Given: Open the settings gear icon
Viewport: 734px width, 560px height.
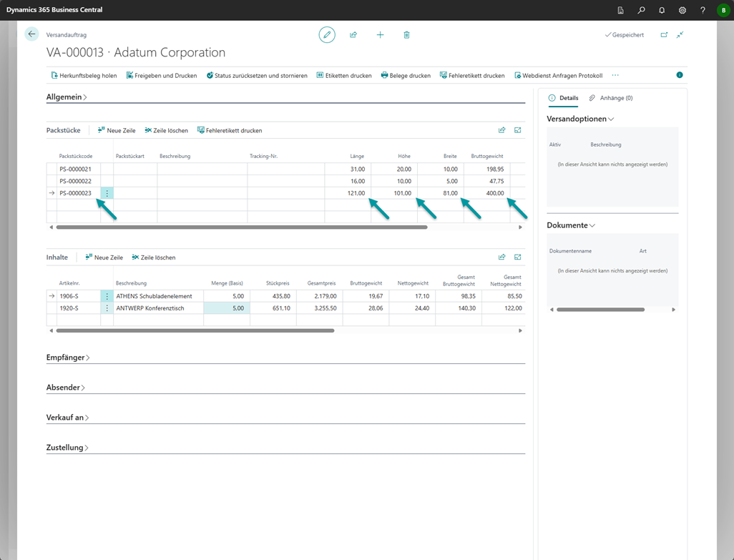Looking at the screenshot, I should click(x=682, y=10).
